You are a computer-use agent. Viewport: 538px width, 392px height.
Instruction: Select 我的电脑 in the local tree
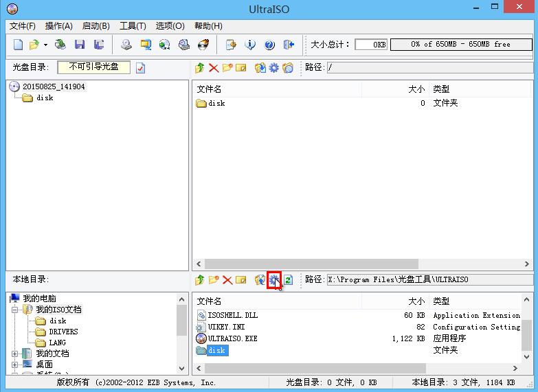[39, 299]
